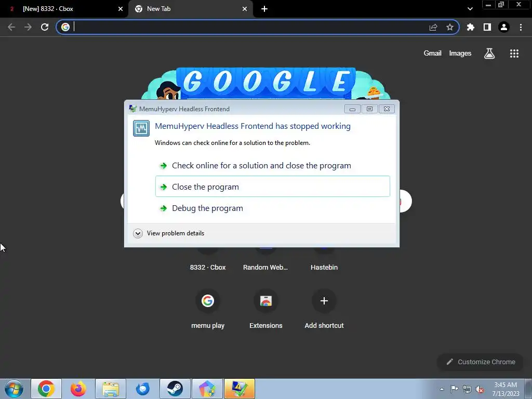This screenshot has width=532, height=399.
Task: Expand View problem details
Action: [x=169, y=233]
